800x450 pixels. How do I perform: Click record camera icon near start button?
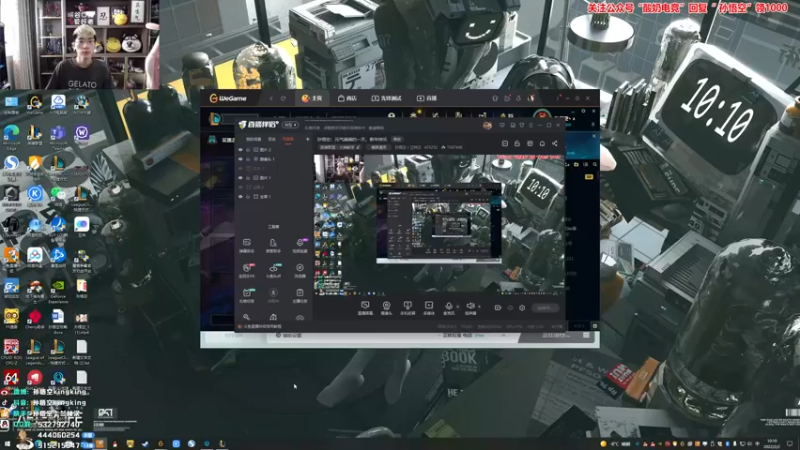498,308
